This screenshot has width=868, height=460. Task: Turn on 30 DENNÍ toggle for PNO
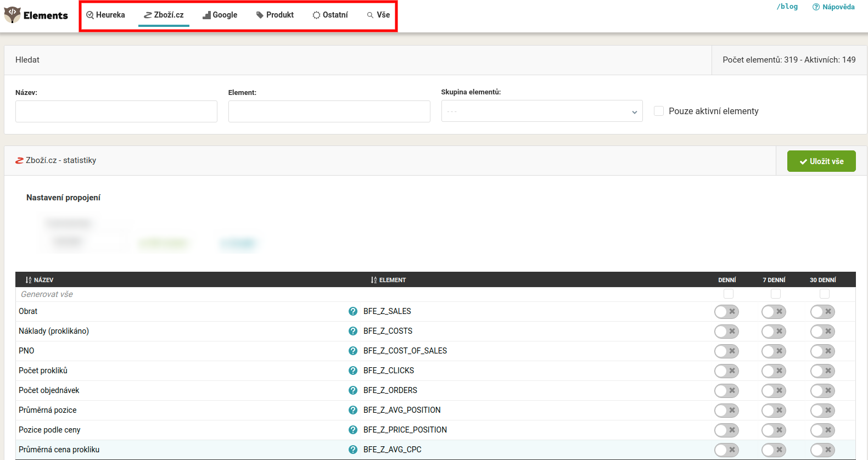point(822,351)
